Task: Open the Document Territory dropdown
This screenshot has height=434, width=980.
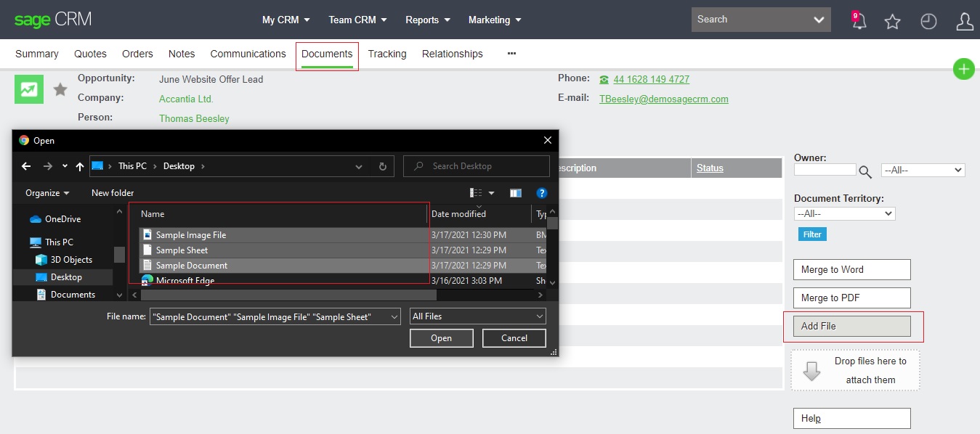Action: point(844,213)
